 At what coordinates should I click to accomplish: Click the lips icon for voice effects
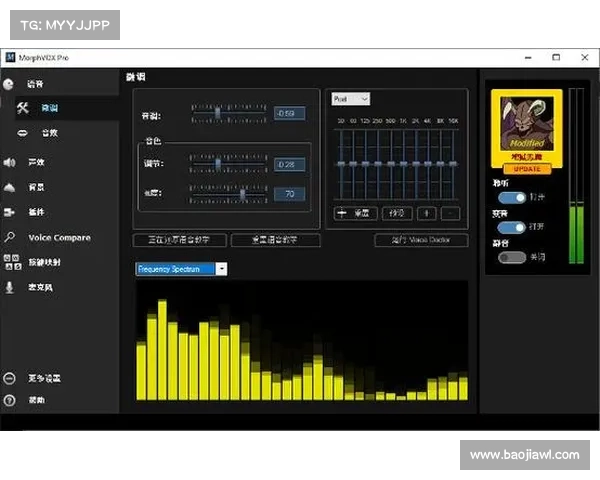click(x=23, y=133)
